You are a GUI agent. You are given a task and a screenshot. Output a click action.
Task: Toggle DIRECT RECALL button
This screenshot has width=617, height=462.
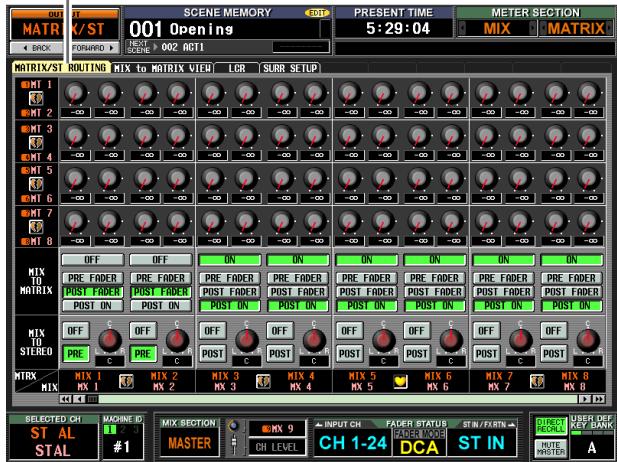(x=550, y=426)
